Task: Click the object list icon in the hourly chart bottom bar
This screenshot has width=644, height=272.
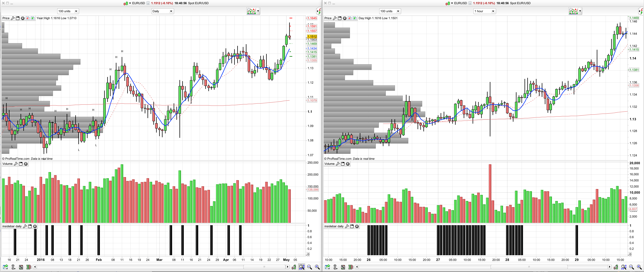Action: (343, 267)
